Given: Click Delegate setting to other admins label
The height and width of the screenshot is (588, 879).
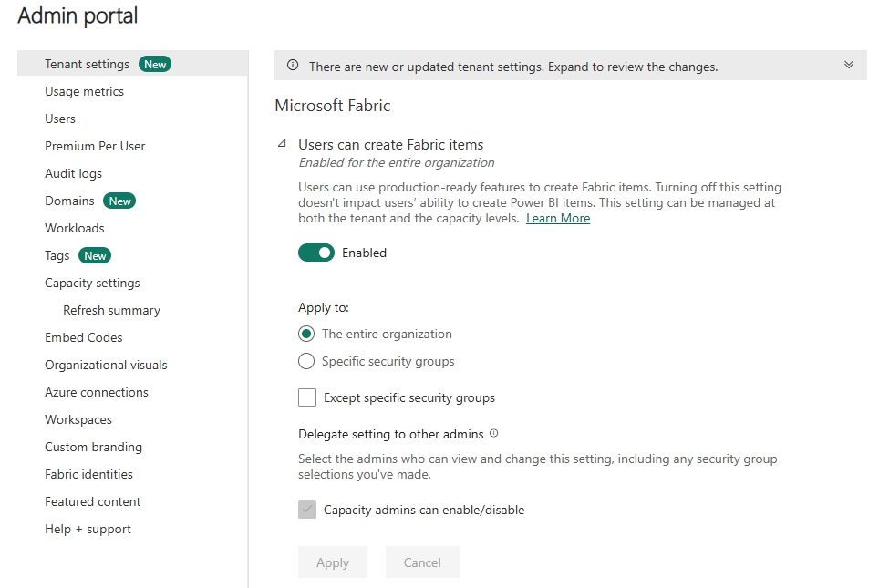Looking at the screenshot, I should (x=391, y=435).
